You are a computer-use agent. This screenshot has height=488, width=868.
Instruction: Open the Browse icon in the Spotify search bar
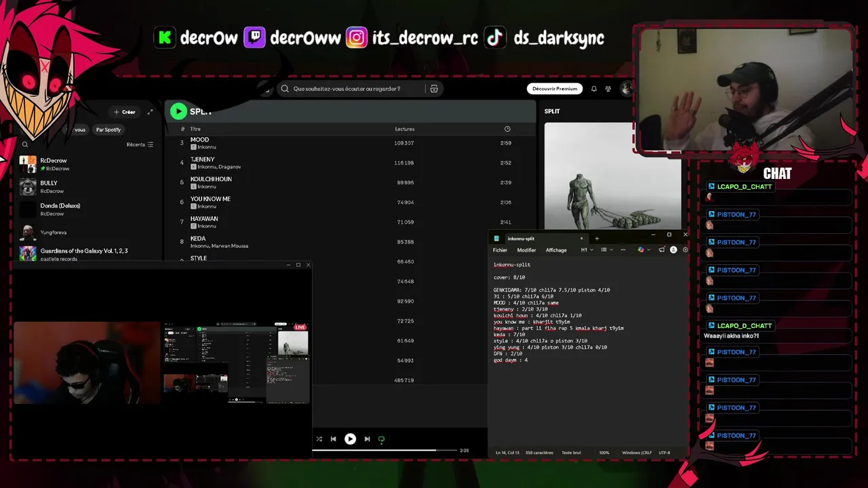click(x=434, y=89)
